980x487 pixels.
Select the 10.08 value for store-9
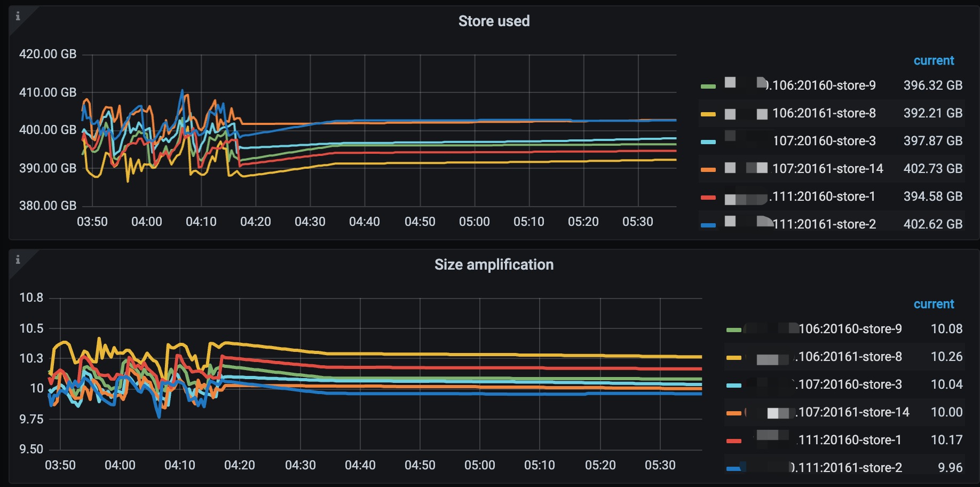tap(947, 329)
